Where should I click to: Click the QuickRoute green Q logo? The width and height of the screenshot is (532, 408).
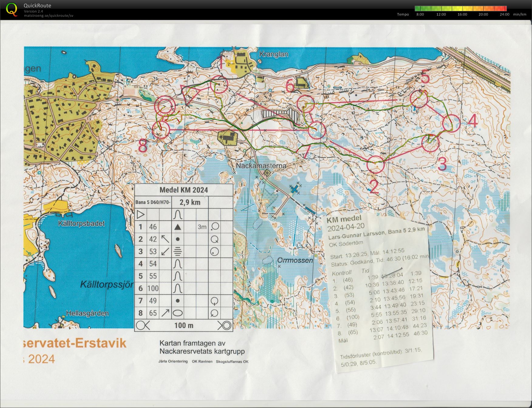12,9
